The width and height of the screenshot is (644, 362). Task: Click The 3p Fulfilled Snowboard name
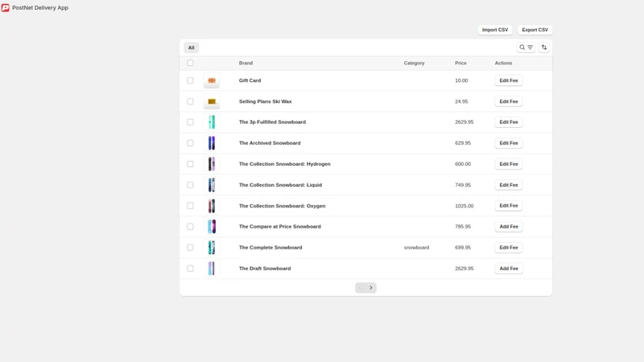[x=272, y=122]
